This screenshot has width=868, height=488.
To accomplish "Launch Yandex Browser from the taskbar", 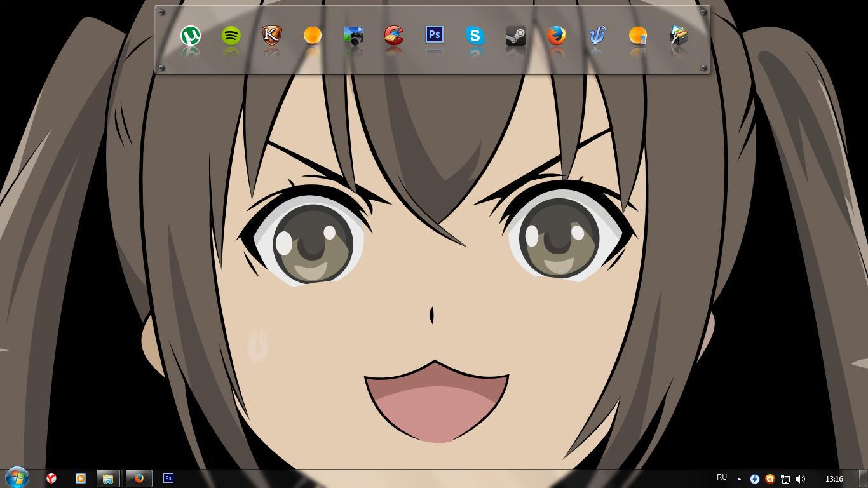I will [51, 478].
